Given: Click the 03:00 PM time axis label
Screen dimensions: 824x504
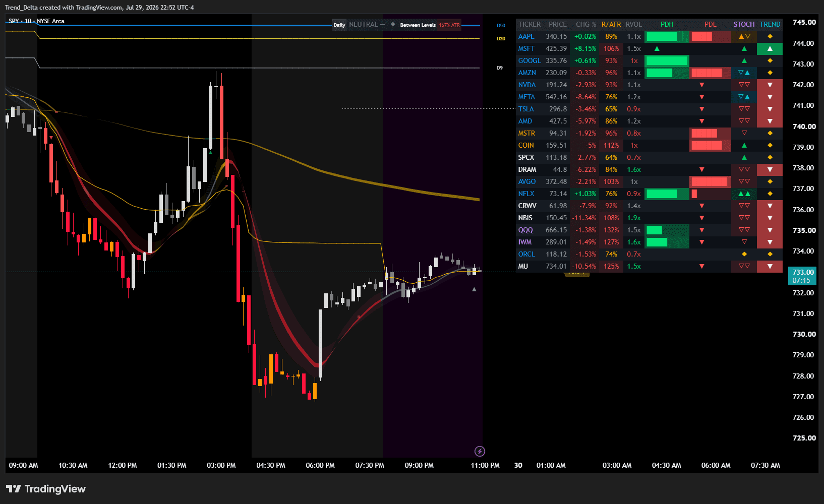Looking at the screenshot, I should (x=221, y=465).
